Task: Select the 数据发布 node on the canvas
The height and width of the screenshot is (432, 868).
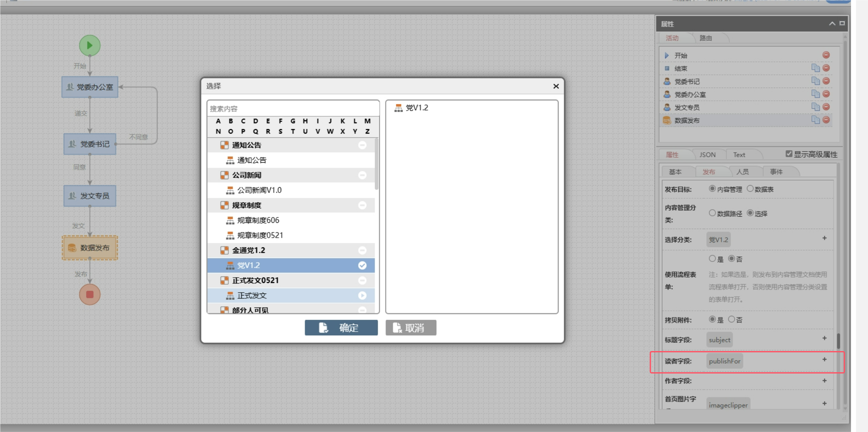Action: [90, 248]
